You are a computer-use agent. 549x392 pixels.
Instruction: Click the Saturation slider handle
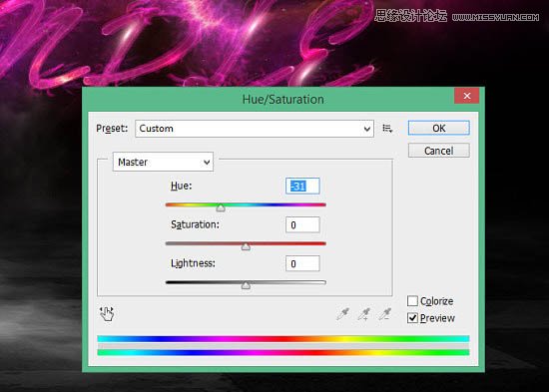pyautogui.click(x=246, y=247)
